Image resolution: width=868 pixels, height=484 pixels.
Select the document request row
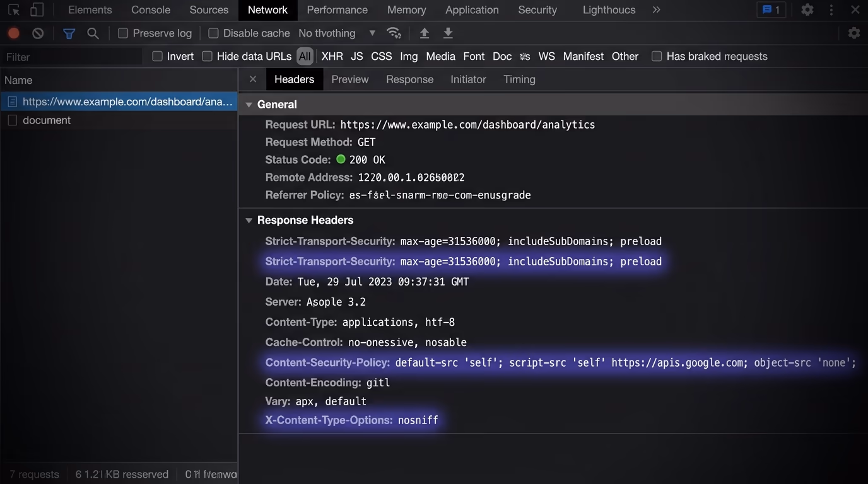(119, 120)
